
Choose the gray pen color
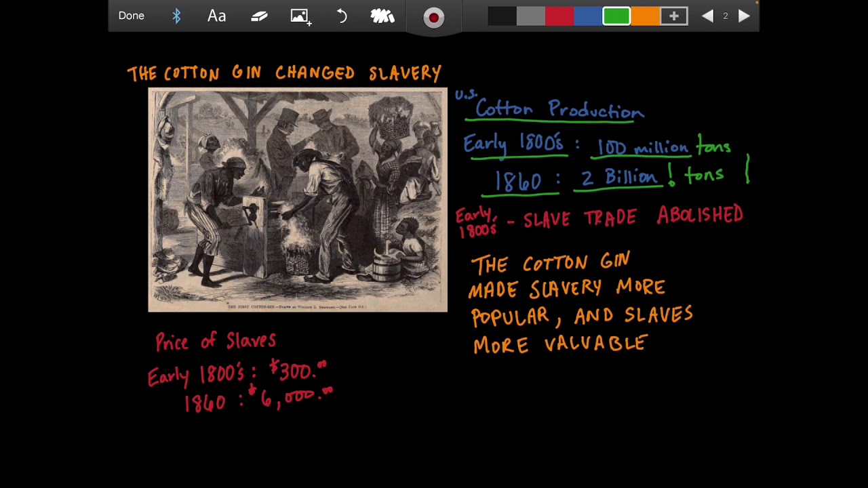530,16
